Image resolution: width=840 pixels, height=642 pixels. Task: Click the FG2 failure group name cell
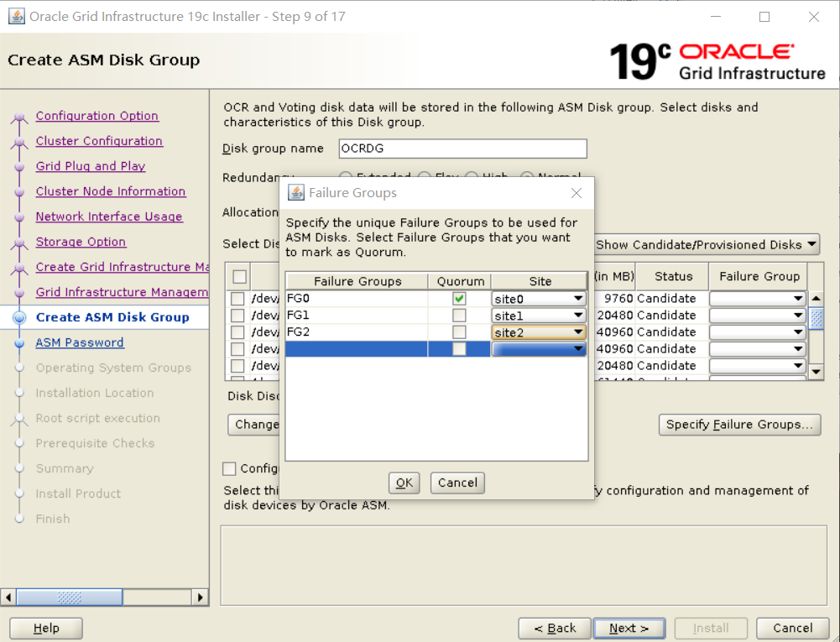(357, 332)
